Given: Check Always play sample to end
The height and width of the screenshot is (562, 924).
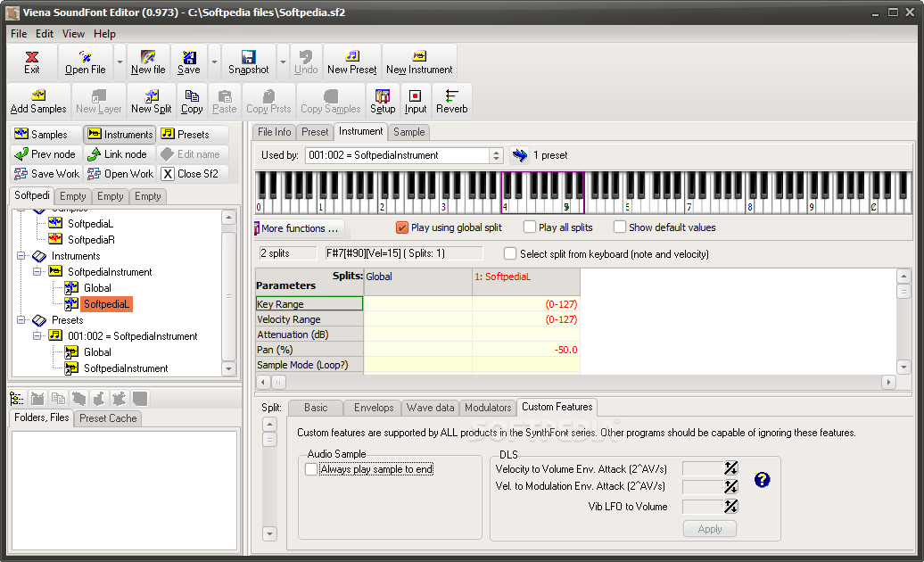Looking at the screenshot, I should 311,469.
